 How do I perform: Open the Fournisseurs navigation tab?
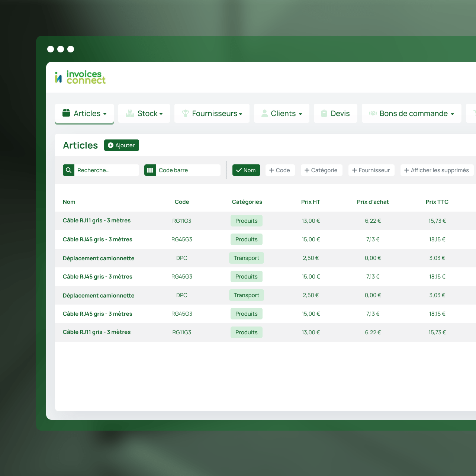(x=212, y=113)
